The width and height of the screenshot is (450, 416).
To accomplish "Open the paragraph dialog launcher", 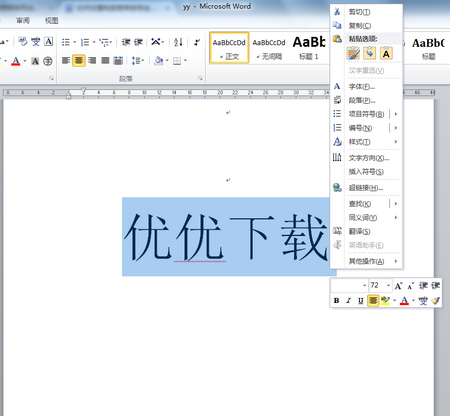I will 200,78.
